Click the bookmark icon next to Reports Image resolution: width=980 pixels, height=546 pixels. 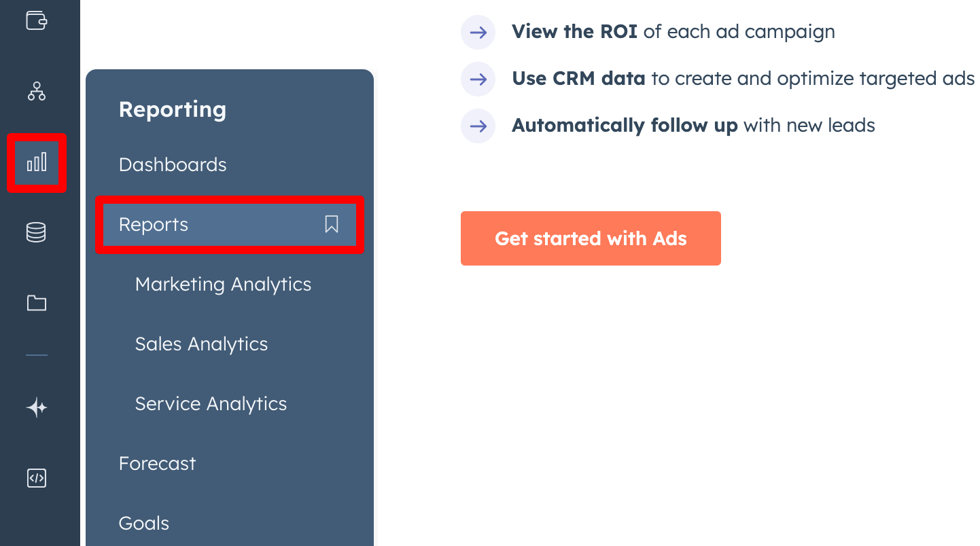pos(331,224)
